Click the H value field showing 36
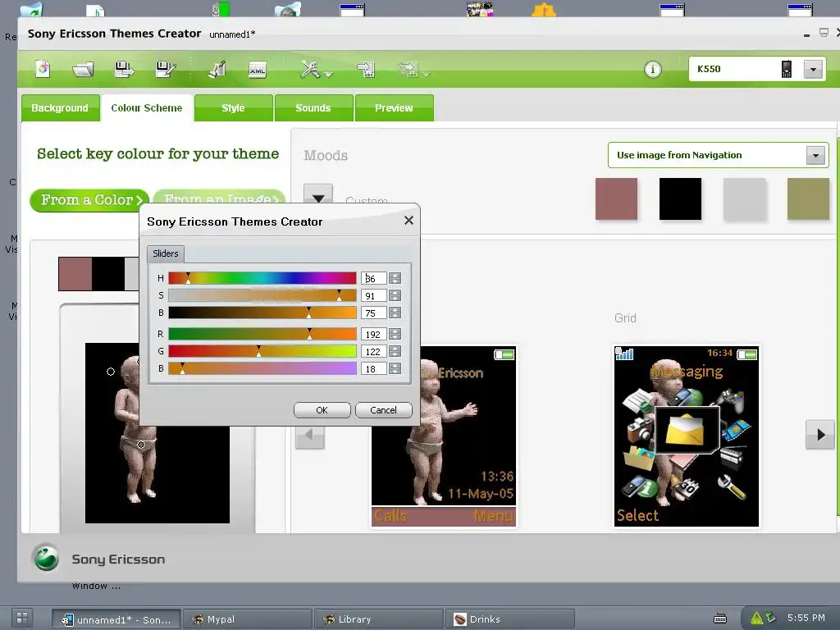The width and height of the screenshot is (840, 630). [x=373, y=279]
